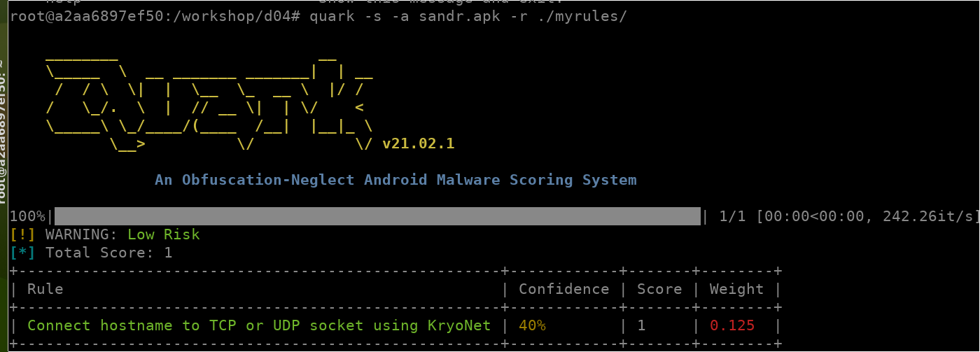980x352 pixels.
Task: Click the [!] warning marker
Action: [x=24, y=234]
